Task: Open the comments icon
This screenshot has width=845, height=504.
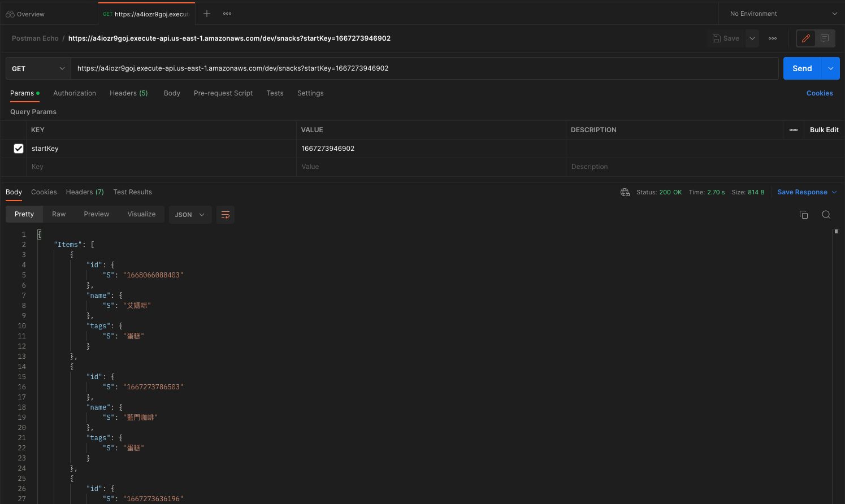Action: 825,38
